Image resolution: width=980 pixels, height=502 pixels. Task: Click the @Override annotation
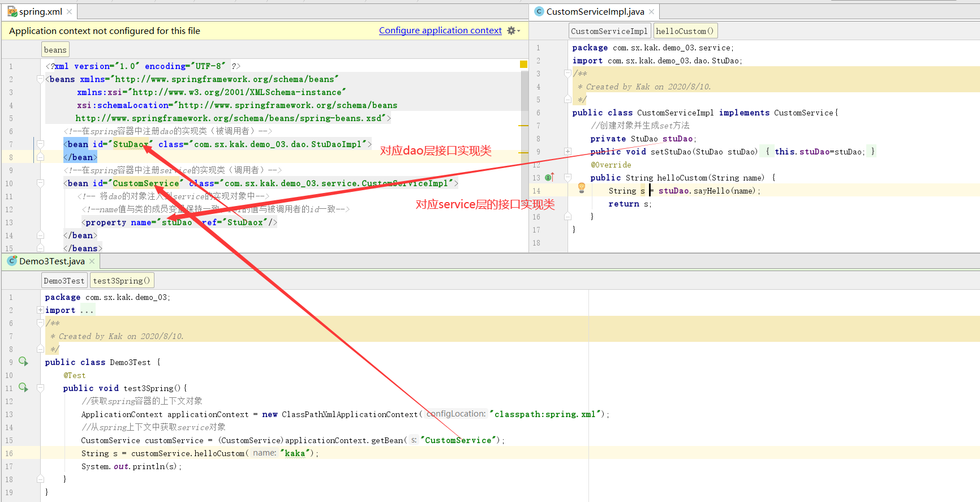pos(611,165)
